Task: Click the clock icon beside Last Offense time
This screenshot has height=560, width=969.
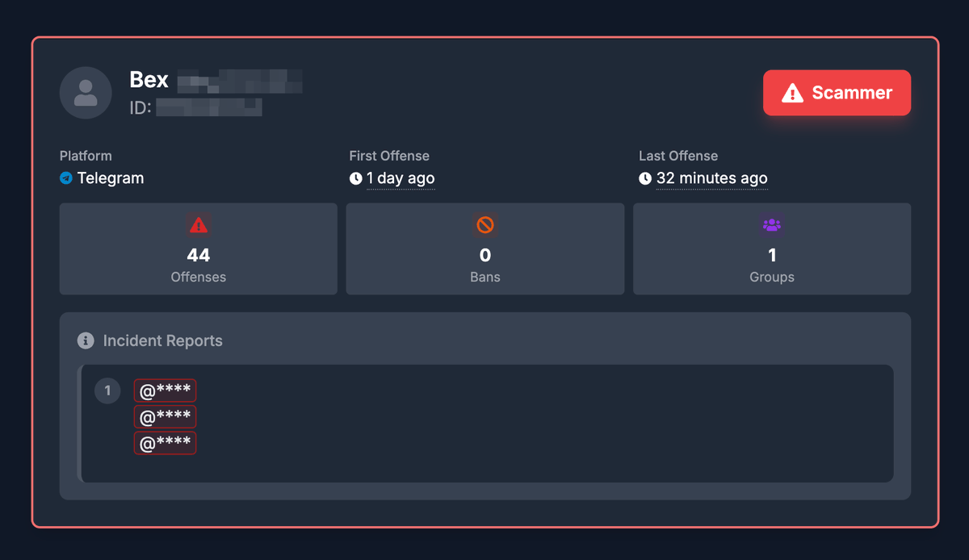Action: pos(644,178)
